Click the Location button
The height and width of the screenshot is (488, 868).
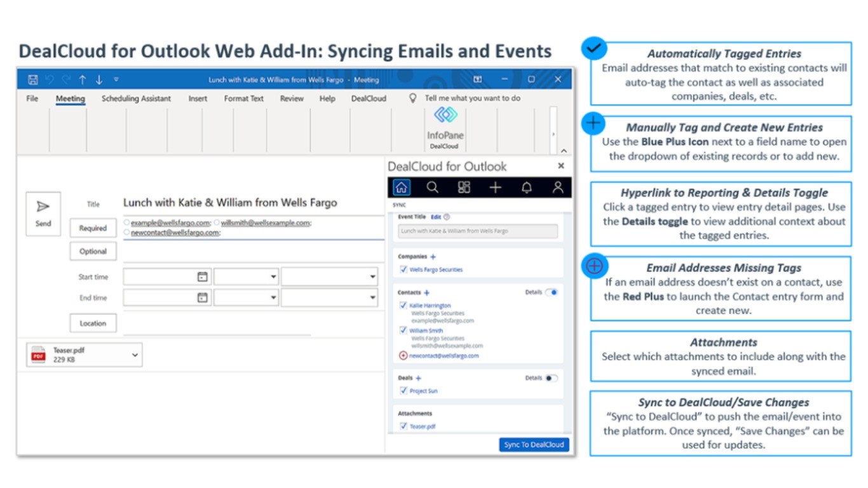(93, 323)
